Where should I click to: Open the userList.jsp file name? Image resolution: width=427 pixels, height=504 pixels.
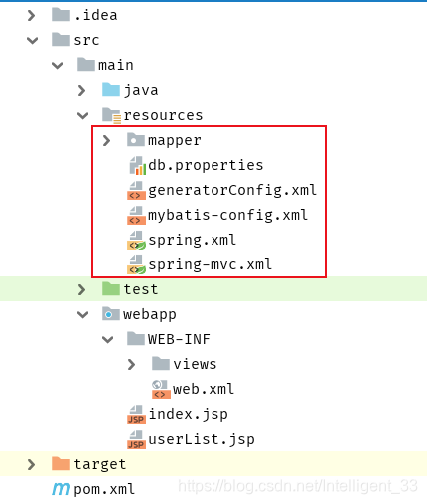(x=202, y=440)
